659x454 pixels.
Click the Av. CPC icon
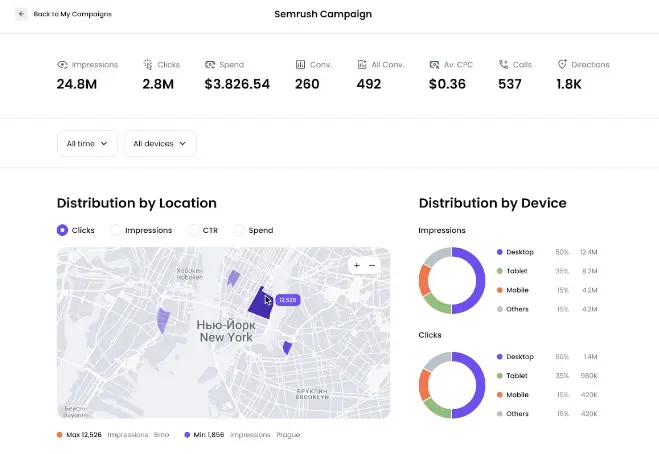coord(433,65)
